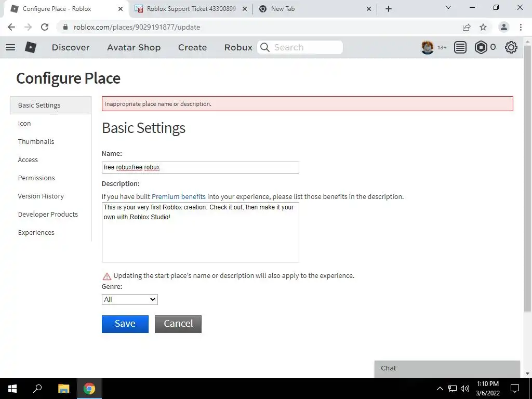Share this page icon

point(467,27)
